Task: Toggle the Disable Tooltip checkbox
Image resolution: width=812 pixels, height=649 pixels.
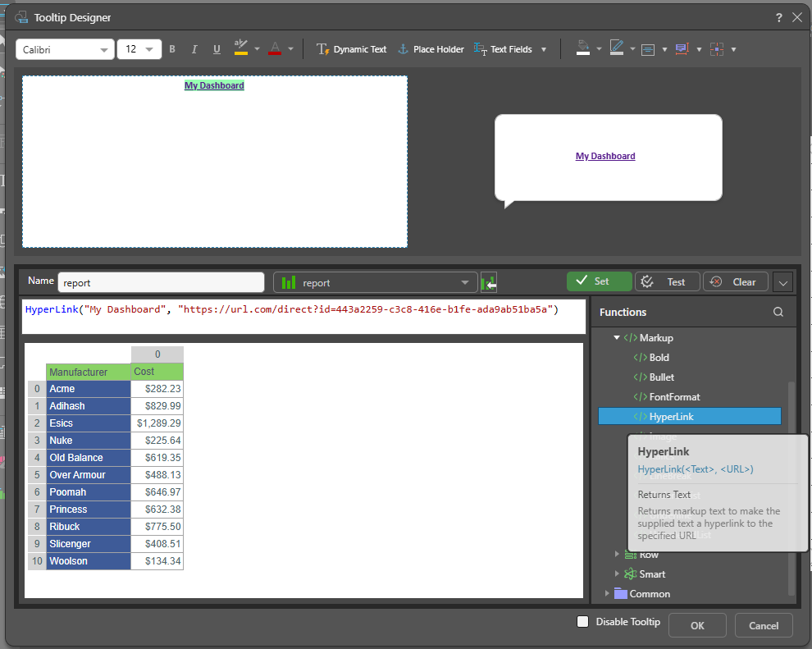Action: tap(582, 622)
